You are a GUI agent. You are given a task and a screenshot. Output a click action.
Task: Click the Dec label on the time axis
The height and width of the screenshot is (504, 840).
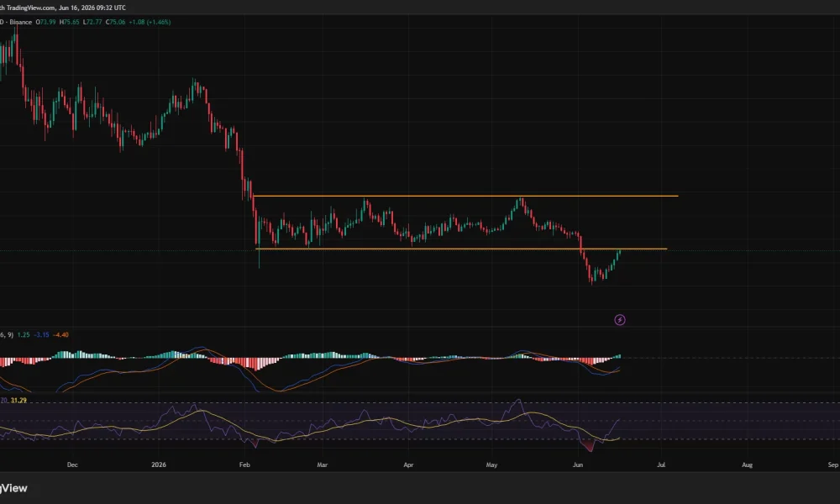click(72, 465)
